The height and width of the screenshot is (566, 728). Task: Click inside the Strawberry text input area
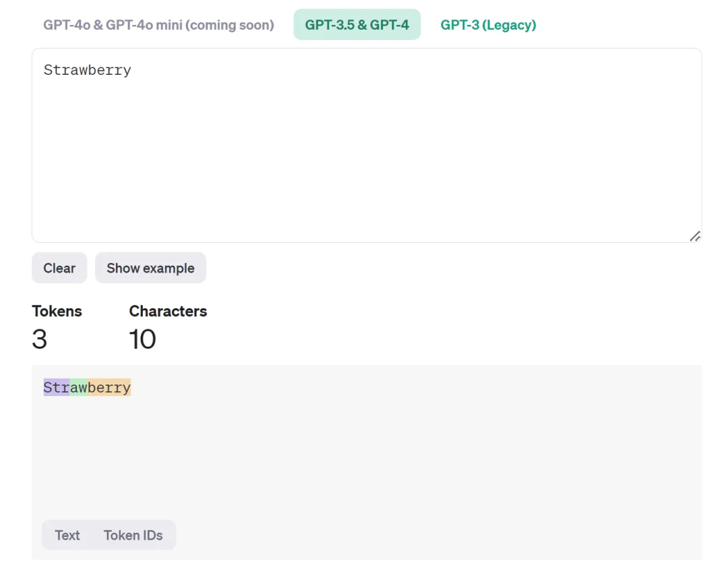click(366, 146)
